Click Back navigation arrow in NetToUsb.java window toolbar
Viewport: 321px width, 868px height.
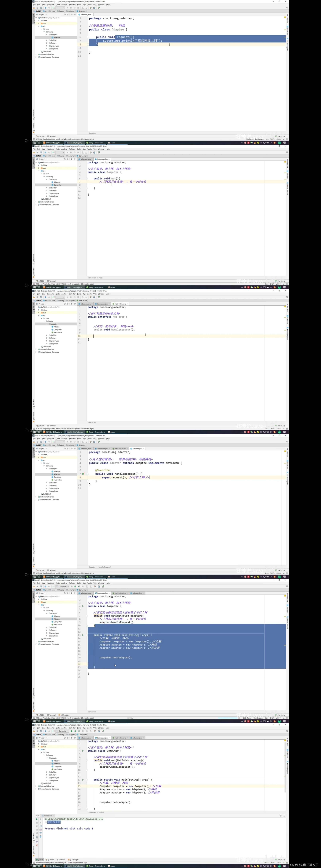point(45,297)
